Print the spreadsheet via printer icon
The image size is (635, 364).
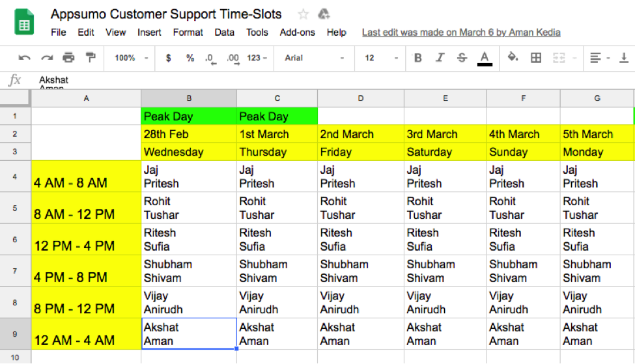tap(68, 58)
